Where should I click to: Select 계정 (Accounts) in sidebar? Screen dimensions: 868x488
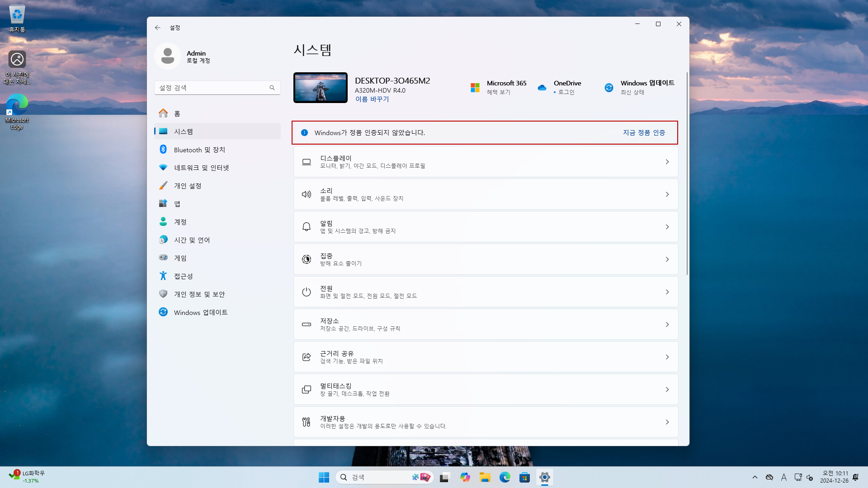[x=180, y=221]
